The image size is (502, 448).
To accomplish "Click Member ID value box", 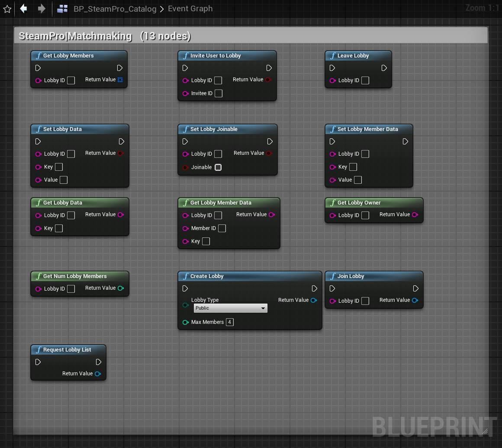I will (222, 228).
